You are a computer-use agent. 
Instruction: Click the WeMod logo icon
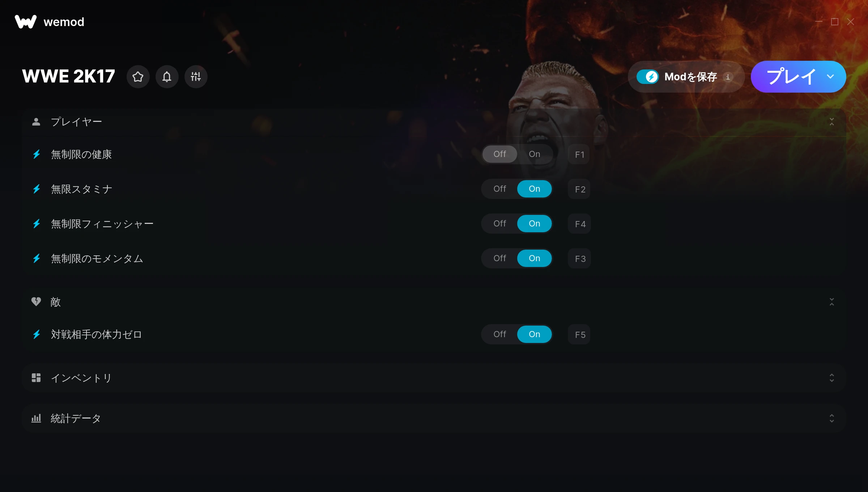pyautogui.click(x=25, y=22)
